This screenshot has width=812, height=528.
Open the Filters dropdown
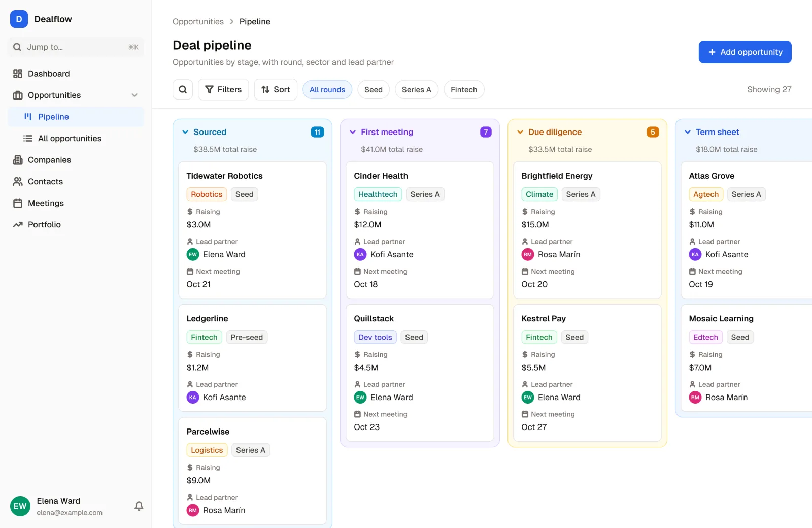223,90
